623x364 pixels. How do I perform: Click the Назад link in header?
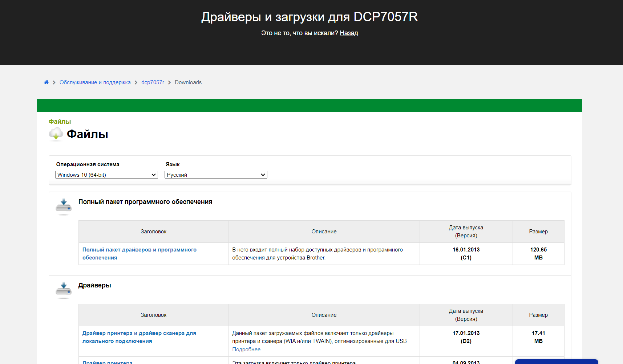[349, 33]
